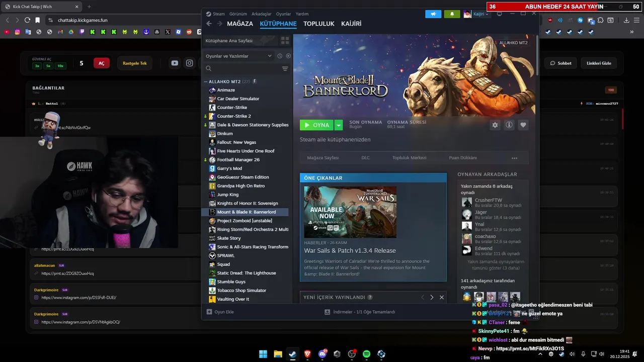This screenshot has width=644, height=362.
Task: Open Yeni İçerik Yayınlandı help icon
Action: (x=370, y=297)
